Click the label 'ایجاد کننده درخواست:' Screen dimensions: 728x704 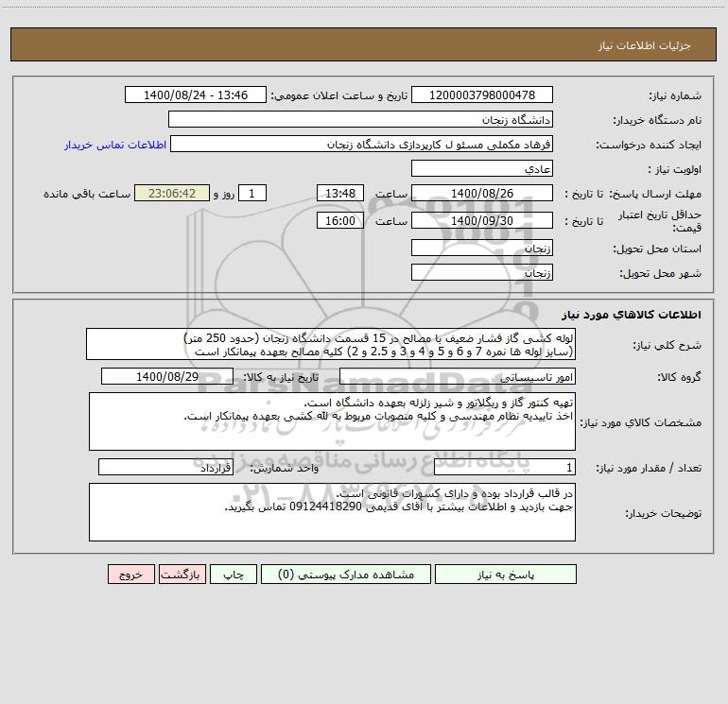(649, 145)
